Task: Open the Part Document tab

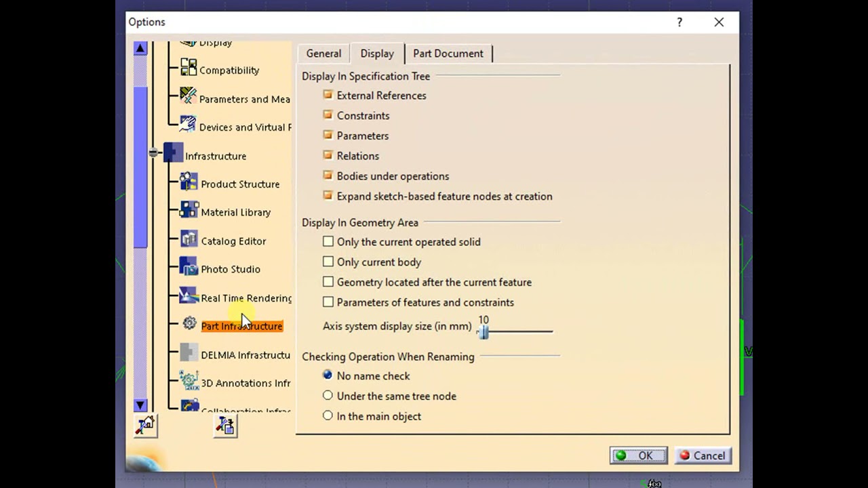Action: tap(448, 54)
